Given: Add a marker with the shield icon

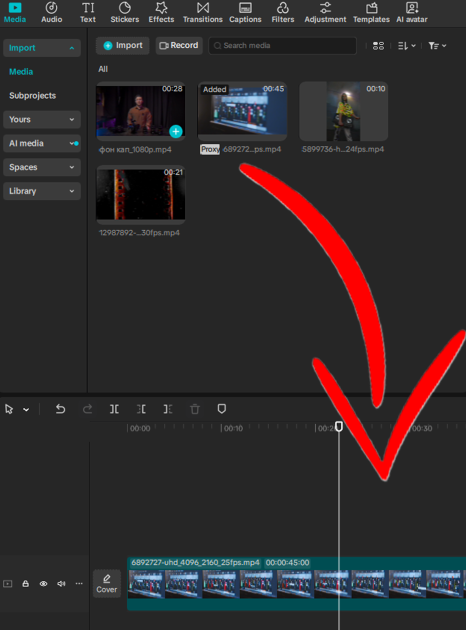Looking at the screenshot, I should click(x=222, y=409).
